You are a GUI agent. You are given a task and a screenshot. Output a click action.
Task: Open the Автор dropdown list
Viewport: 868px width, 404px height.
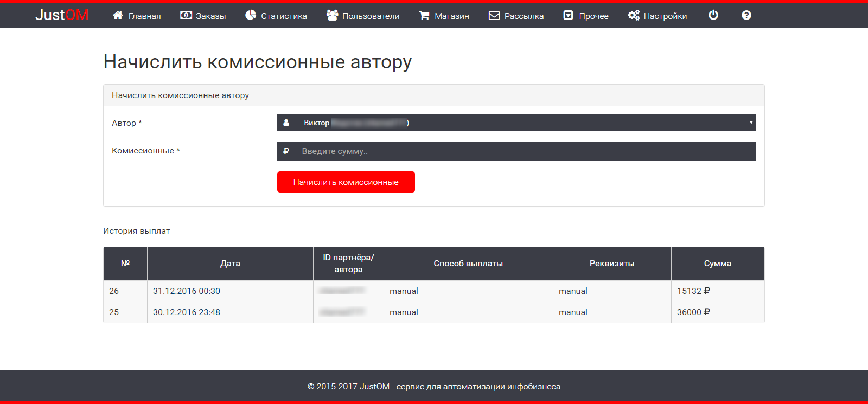515,123
